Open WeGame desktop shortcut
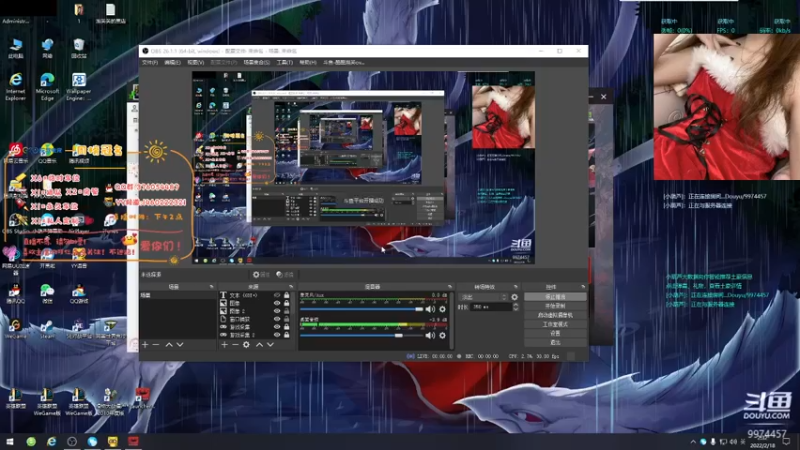This screenshot has height=450, width=800. (x=15, y=328)
